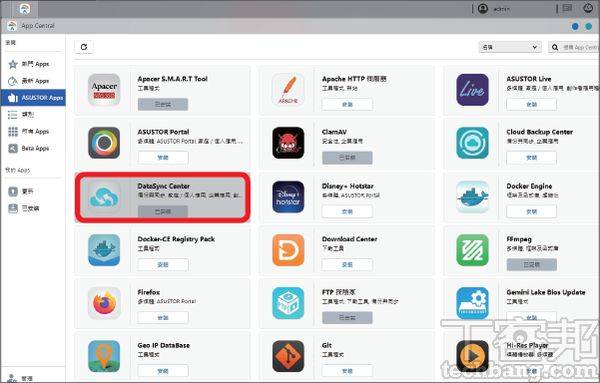Viewport: 600px width, 383px height.
Task: Click the refresh icon in the toolbar
Action: pos(84,47)
